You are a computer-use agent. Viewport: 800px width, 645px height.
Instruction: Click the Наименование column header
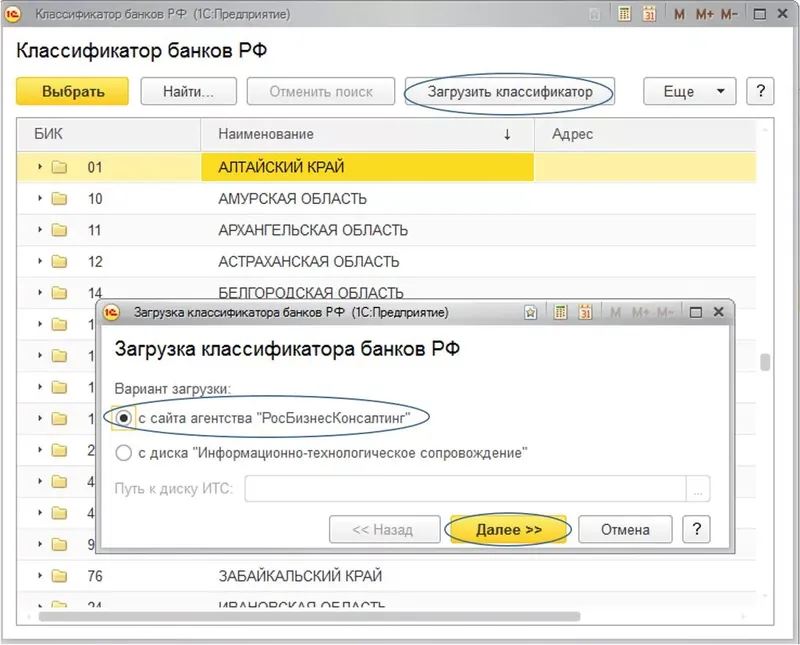[x=367, y=134]
